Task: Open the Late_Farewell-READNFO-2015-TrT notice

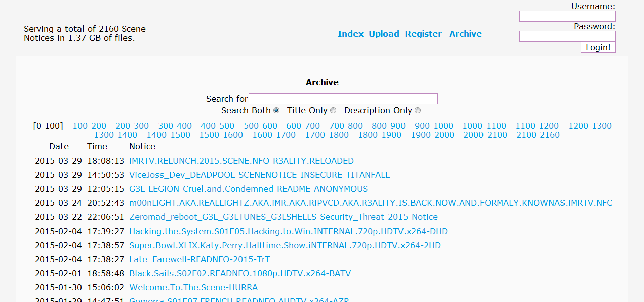Action: pos(199,260)
